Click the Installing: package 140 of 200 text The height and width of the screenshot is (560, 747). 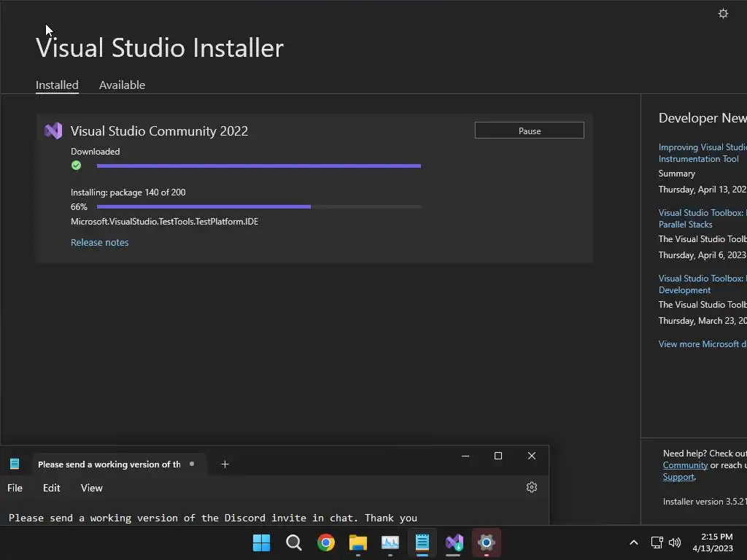(x=128, y=192)
